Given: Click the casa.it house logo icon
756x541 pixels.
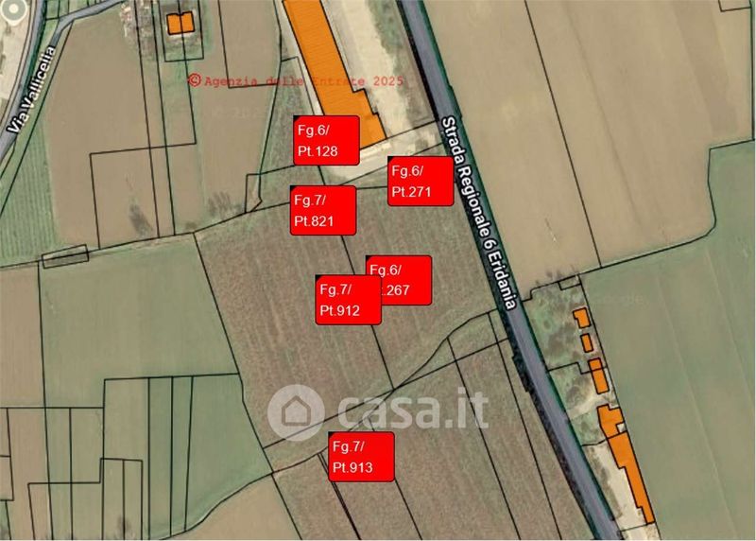Looking at the screenshot, I should (296, 412).
